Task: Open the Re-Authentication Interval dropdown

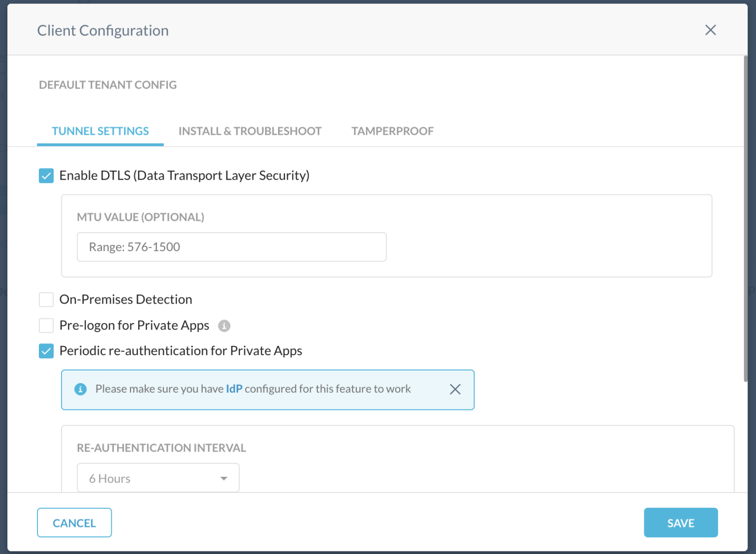Action: tap(157, 478)
